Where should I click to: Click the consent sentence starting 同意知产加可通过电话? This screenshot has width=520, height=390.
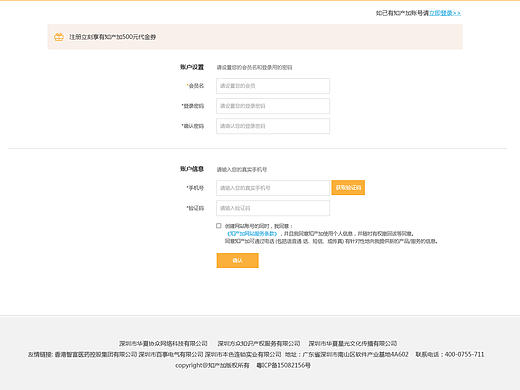331,241
